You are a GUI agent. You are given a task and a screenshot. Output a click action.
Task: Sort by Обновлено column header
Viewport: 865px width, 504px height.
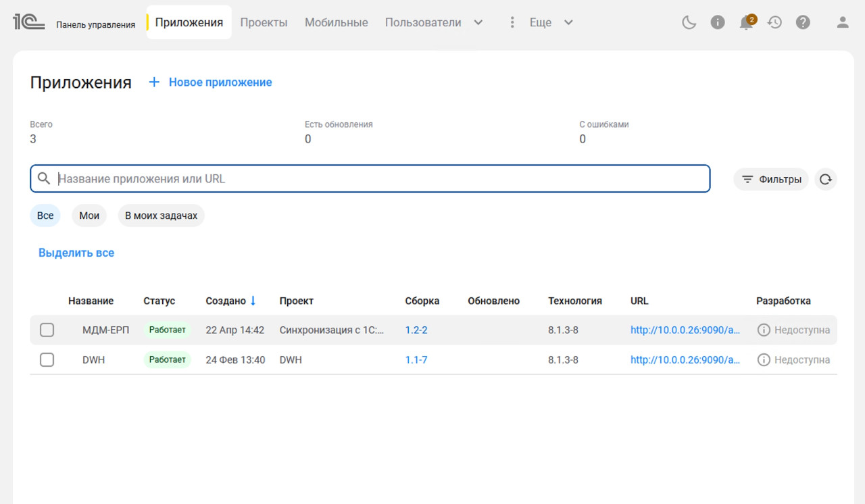click(x=494, y=301)
